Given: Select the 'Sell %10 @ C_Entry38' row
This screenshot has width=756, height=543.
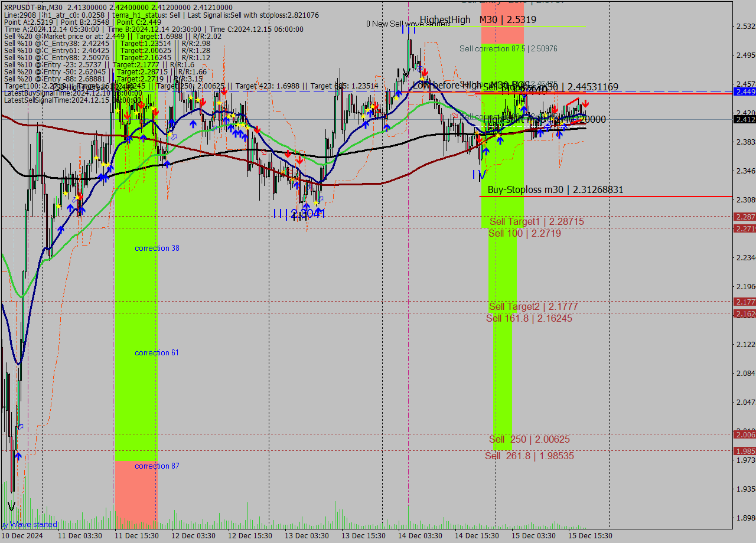Looking at the screenshot, I should point(107,43).
